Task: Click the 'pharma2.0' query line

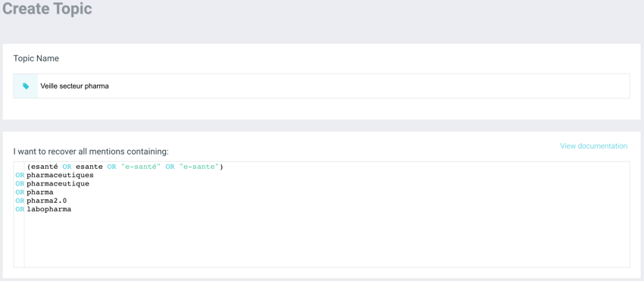Action: click(46, 201)
